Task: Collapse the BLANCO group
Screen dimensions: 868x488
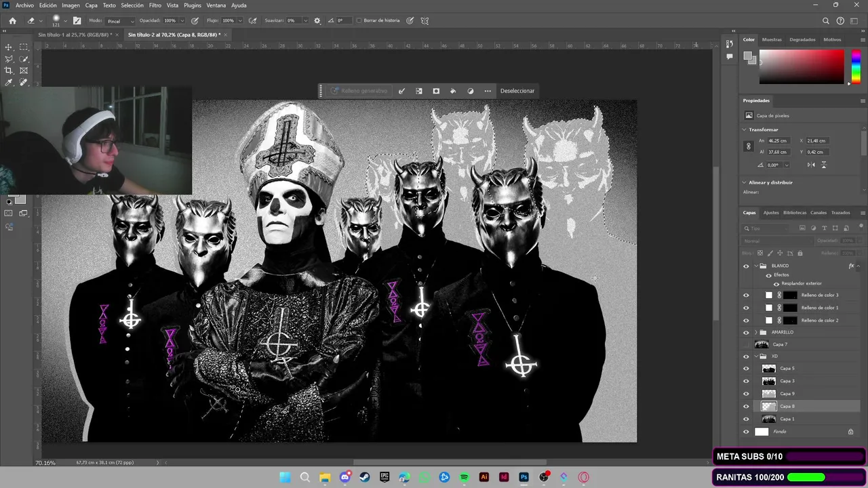Action: coord(756,266)
